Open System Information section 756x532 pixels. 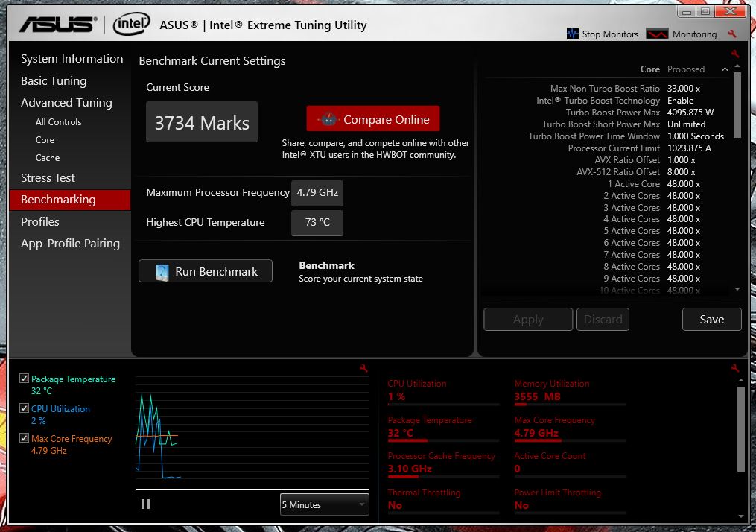(x=72, y=59)
